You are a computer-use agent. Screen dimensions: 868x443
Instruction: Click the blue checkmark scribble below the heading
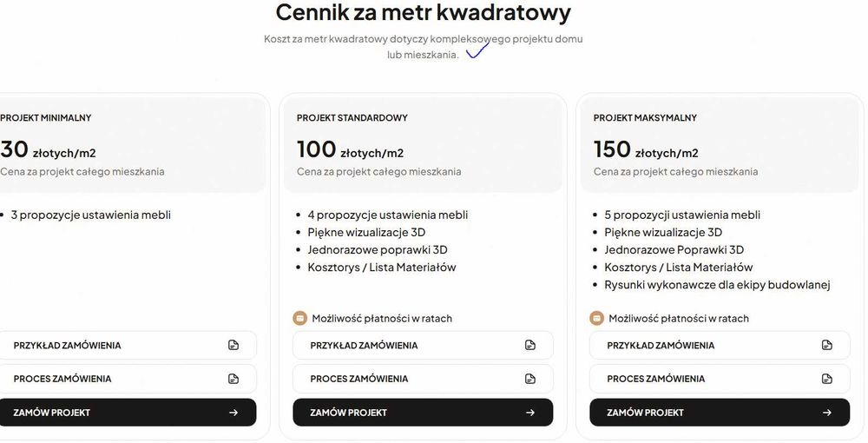[x=477, y=50]
